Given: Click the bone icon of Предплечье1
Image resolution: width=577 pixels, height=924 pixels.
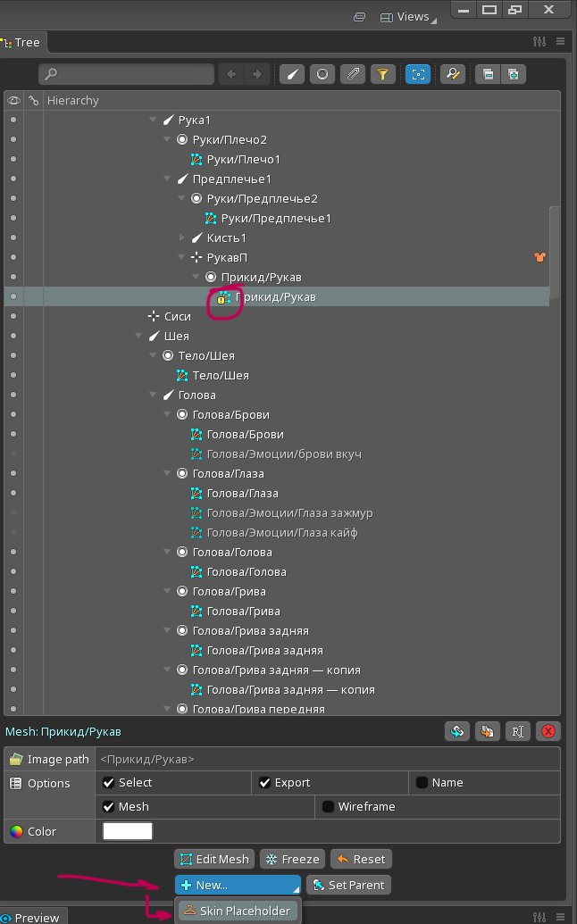Looking at the screenshot, I should coord(183,179).
